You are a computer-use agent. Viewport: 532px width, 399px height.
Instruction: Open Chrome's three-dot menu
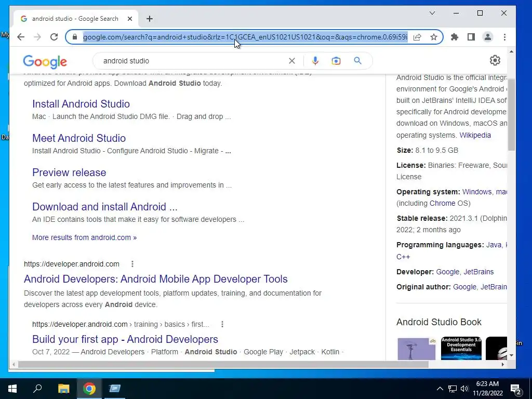click(x=504, y=37)
